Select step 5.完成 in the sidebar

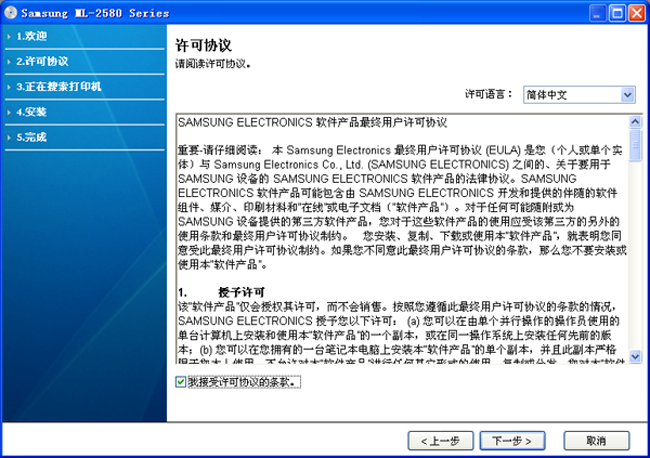(32, 137)
